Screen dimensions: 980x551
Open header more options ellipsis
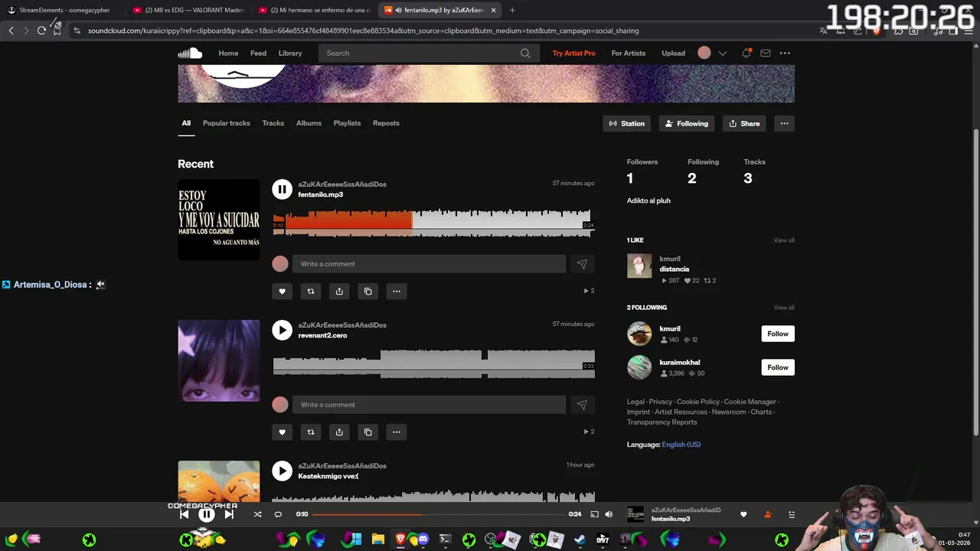click(x=785, y=53)
